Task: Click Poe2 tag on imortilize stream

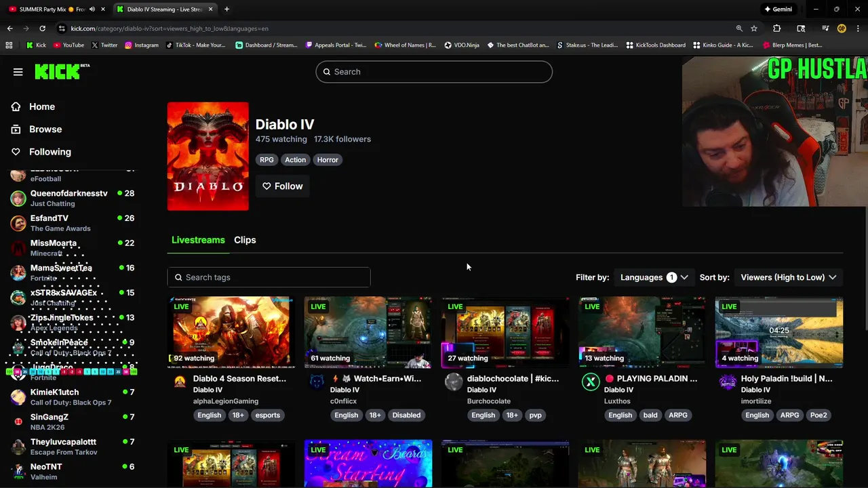Action: (818, 415)
